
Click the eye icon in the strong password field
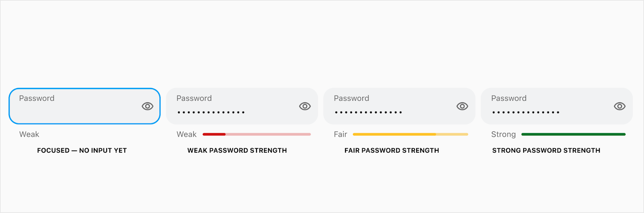click(619, 106)
